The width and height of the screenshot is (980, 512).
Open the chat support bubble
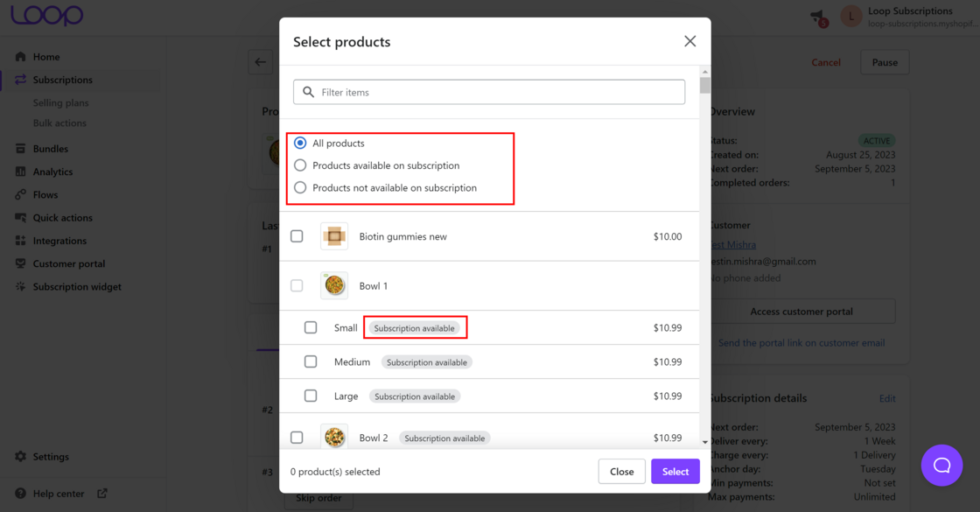(941, 465)
